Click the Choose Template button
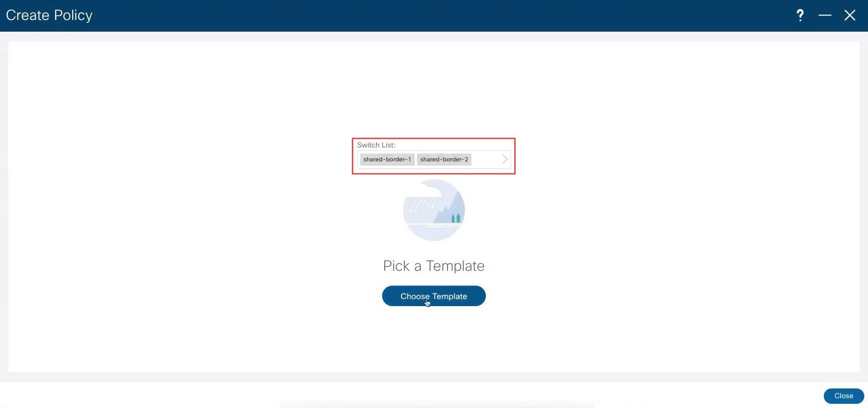The height and width of the screenshot is (408, 868). click(x=434, y=296)
